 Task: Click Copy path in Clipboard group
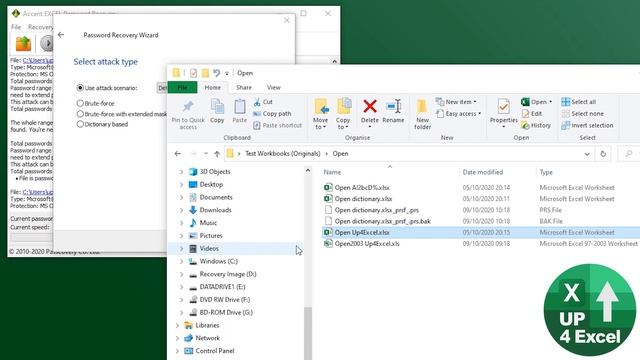click(272, 113)
